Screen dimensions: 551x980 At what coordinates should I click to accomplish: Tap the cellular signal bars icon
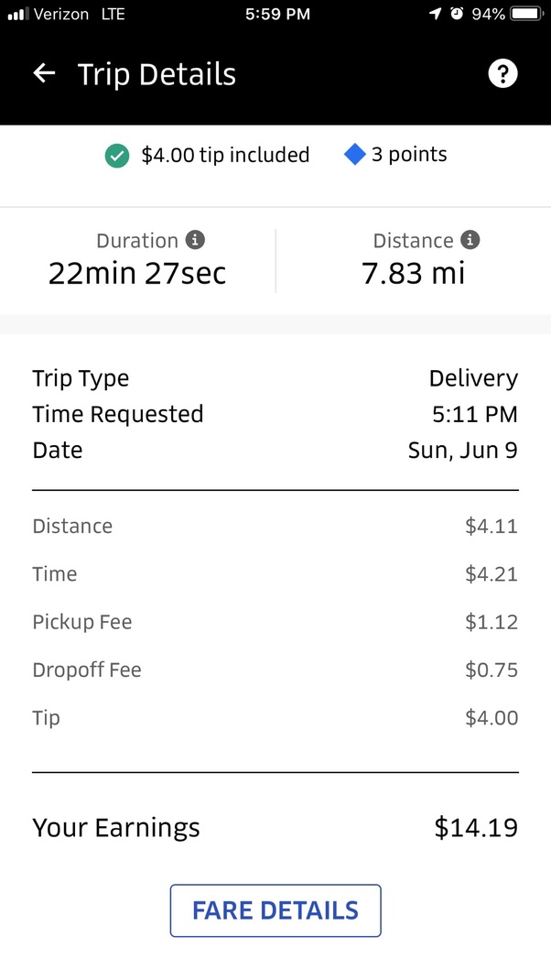click(16, 14)
